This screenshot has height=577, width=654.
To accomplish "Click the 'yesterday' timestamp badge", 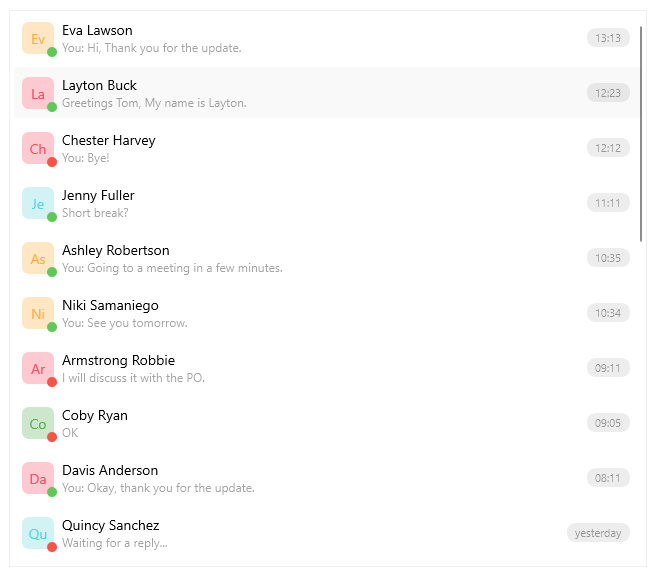I will click(598, 533).
